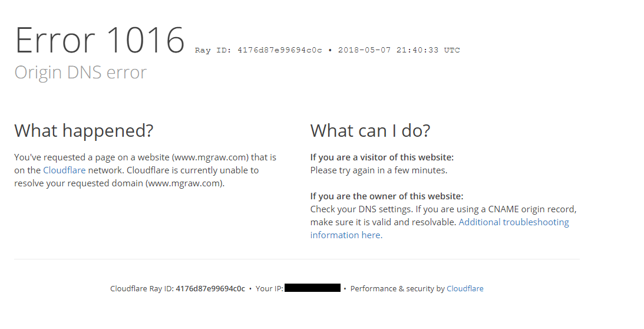644x329 pixels.
Task: Select the Ray ID text in the header
Action: (258, 50)
